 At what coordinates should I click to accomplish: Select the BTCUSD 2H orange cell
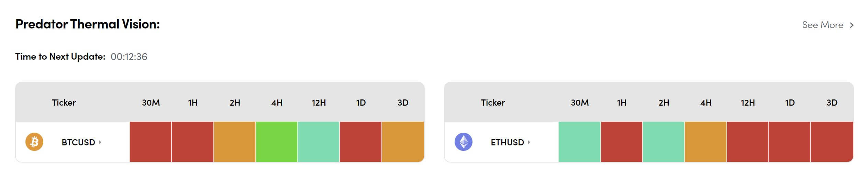click(235, 142)
